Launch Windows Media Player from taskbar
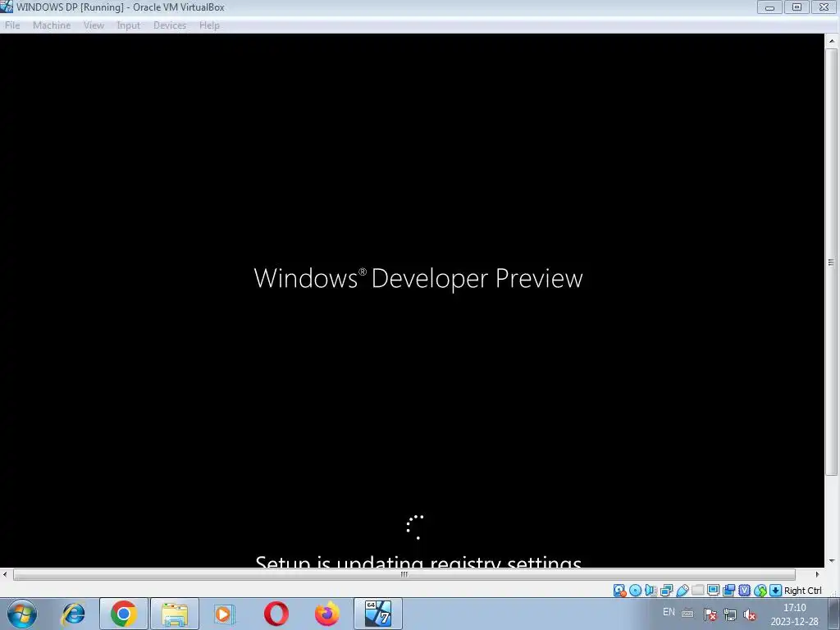Image resolution: width=840 pixels, height=630 pixels. click(x=225, y=614)
